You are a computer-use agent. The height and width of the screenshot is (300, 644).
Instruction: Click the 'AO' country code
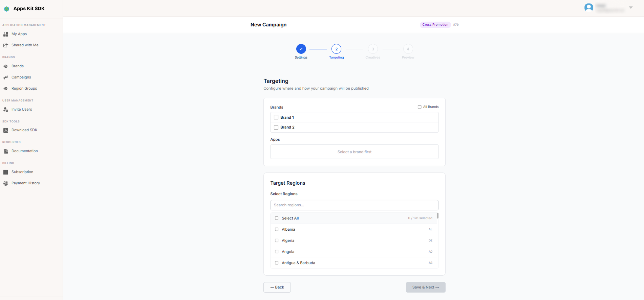(x=430, y=252)
